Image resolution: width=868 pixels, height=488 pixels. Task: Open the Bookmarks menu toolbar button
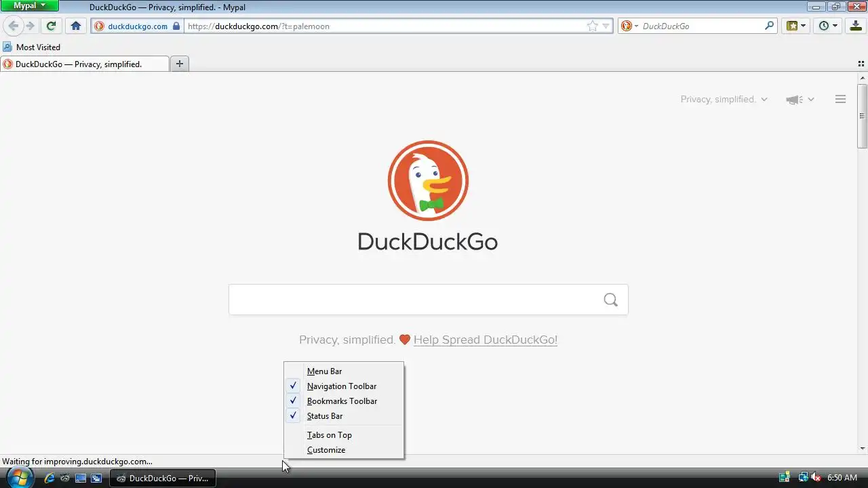tap(795, 26)
